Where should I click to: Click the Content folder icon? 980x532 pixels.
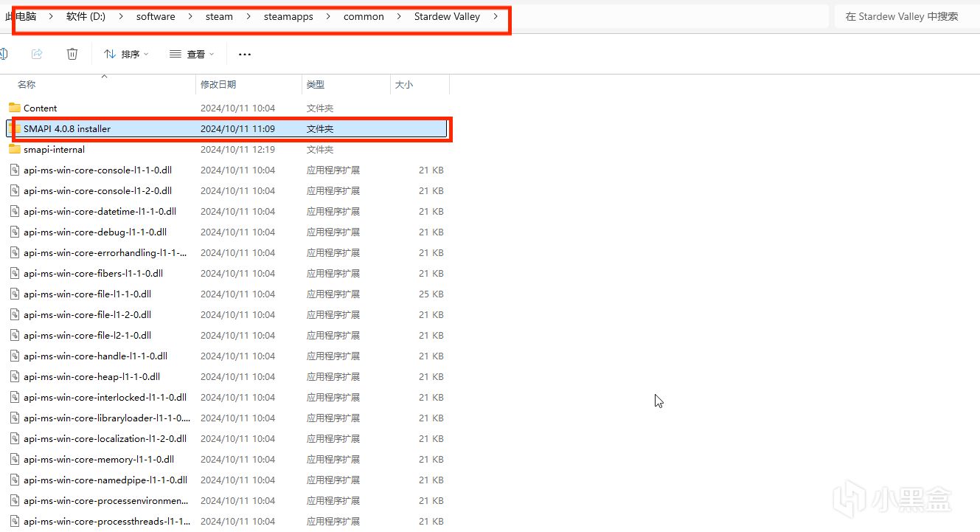(15, 108)
